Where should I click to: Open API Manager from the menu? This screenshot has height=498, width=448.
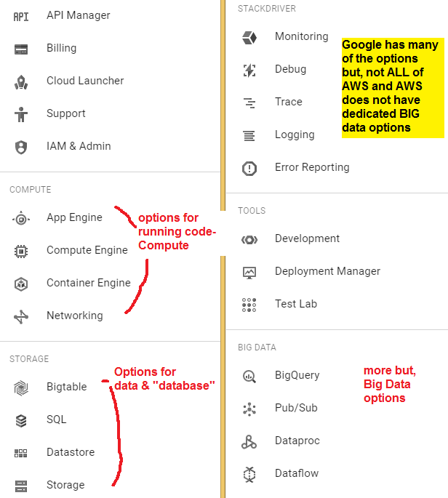point(78,15)
